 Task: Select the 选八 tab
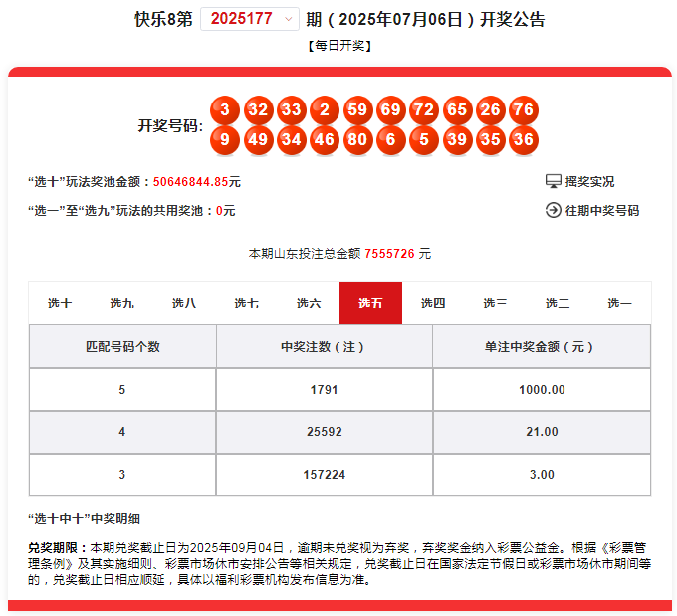[184, 304]
